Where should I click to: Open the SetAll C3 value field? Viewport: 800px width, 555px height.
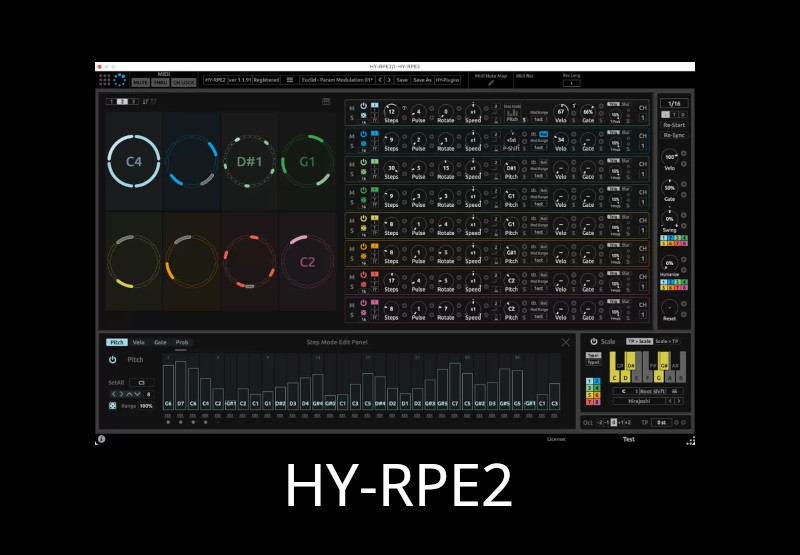click(x=141, y=383)
